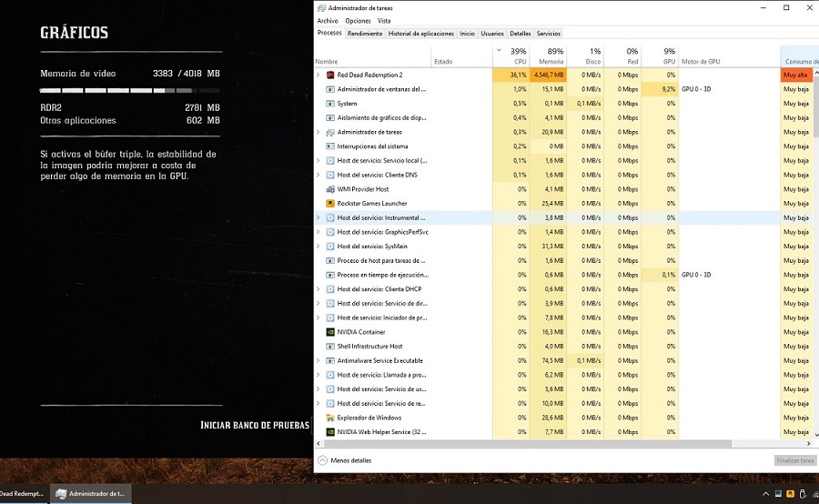Switch to the Rendimiento tab
The height and width of the screenshot is (504, 819).
click(365, 34)
